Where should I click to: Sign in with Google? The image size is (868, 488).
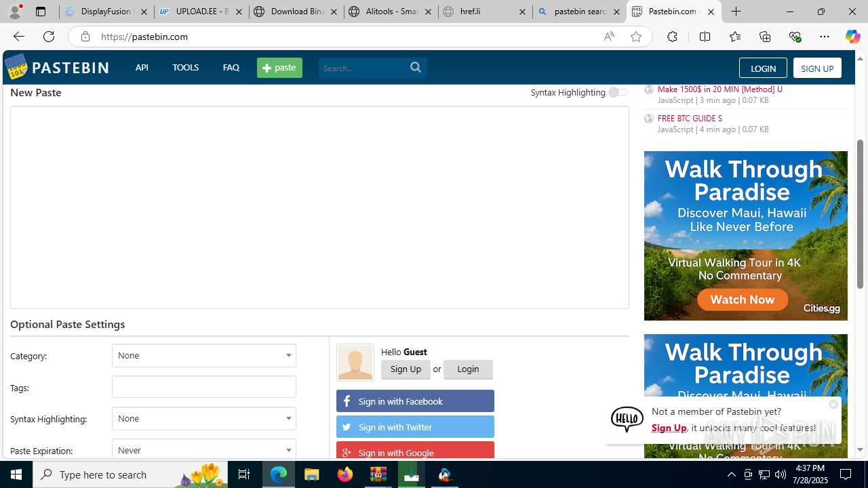415,451
